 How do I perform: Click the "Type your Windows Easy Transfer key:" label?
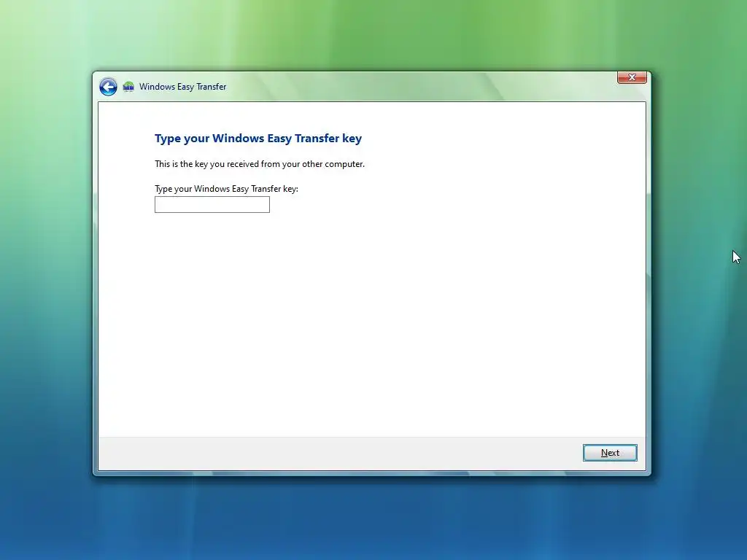click(226, 189)
